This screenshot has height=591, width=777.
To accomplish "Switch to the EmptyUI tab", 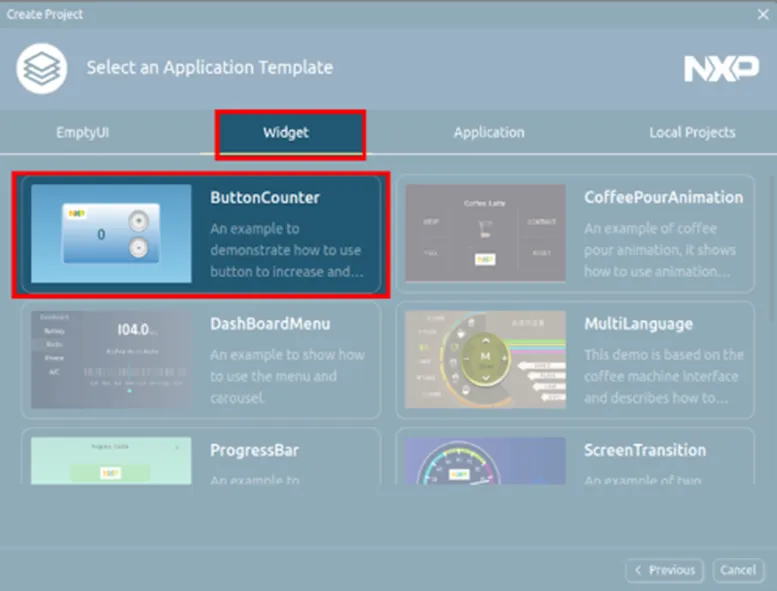I will tap(82, 132).
